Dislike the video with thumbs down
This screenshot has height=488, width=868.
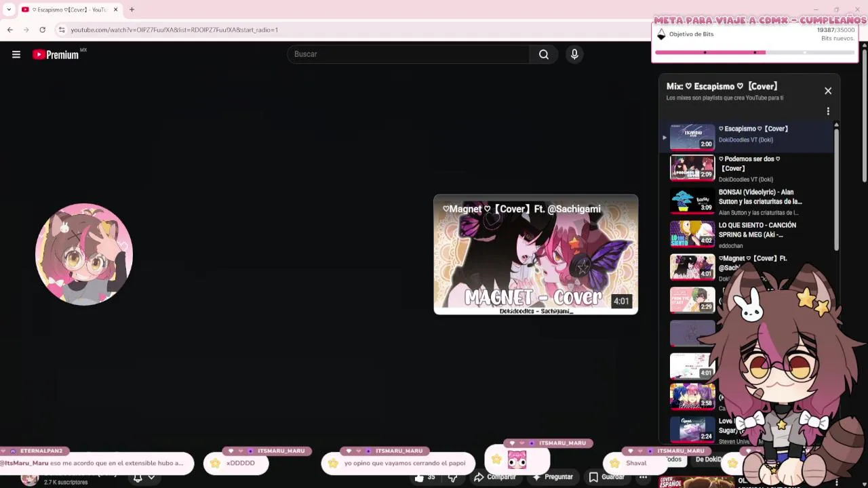(453, 477)
